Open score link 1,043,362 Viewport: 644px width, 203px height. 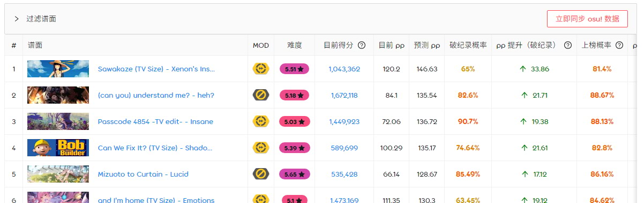(x=345, y=69)
